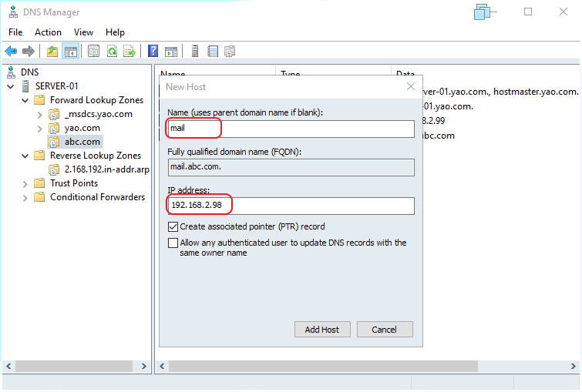The height and width of the screenshot is (392, 582).
Task: Click the Conditional Forwarders folder icon
Action: (39, 197)
